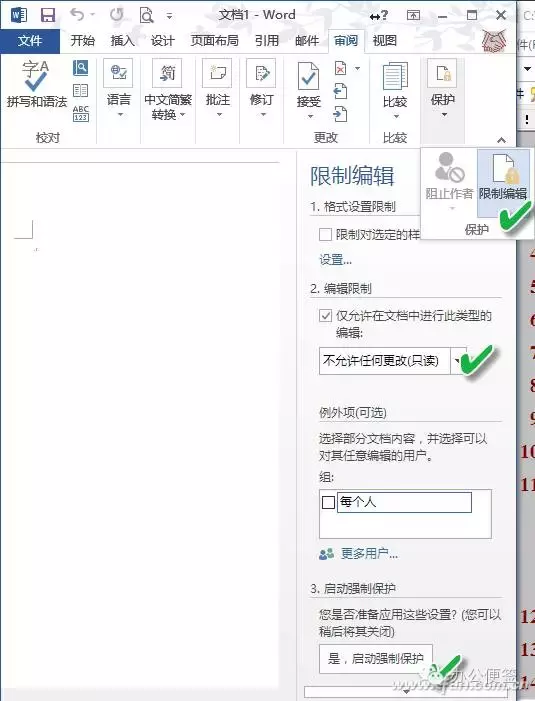Click the user account avatar icon
This screenshot has width=535, height=701.
click(494, 41)
